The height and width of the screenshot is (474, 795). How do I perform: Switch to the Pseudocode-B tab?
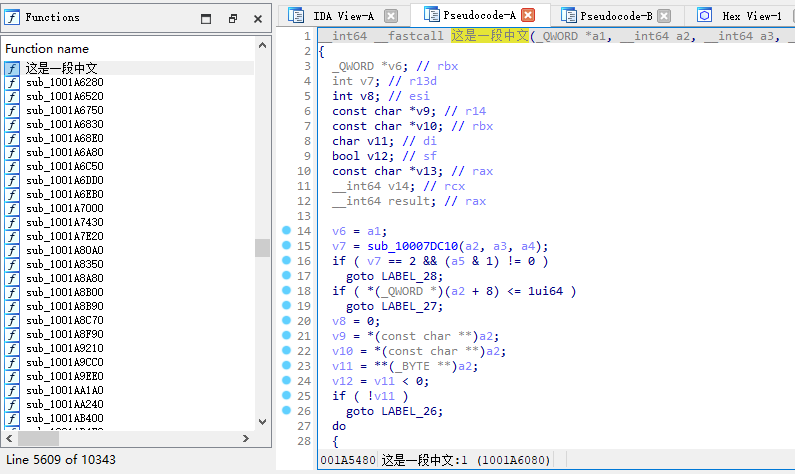click(616, 16)
